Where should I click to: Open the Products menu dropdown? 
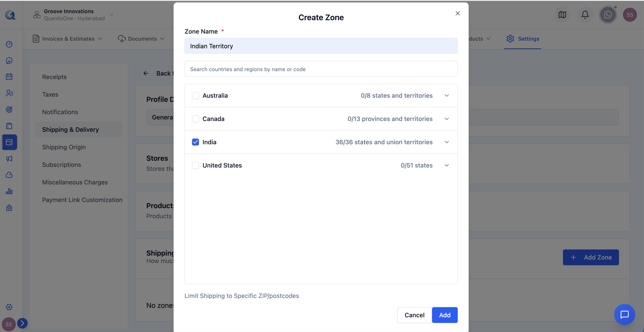pos(479,39)
